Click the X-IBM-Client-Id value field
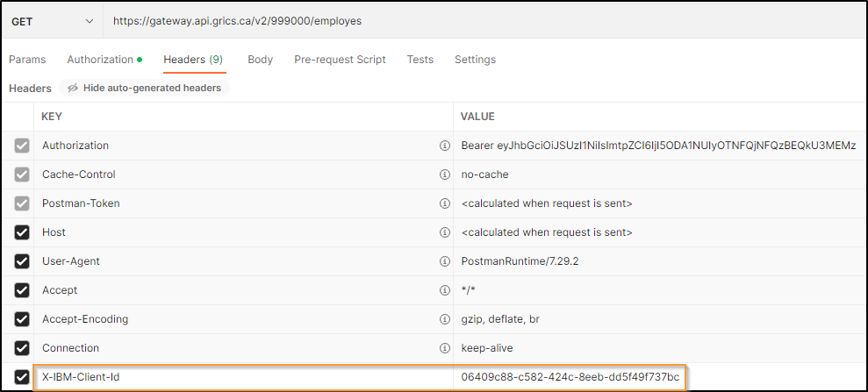The height and width of the screenshot is (392, 868). 570,377
